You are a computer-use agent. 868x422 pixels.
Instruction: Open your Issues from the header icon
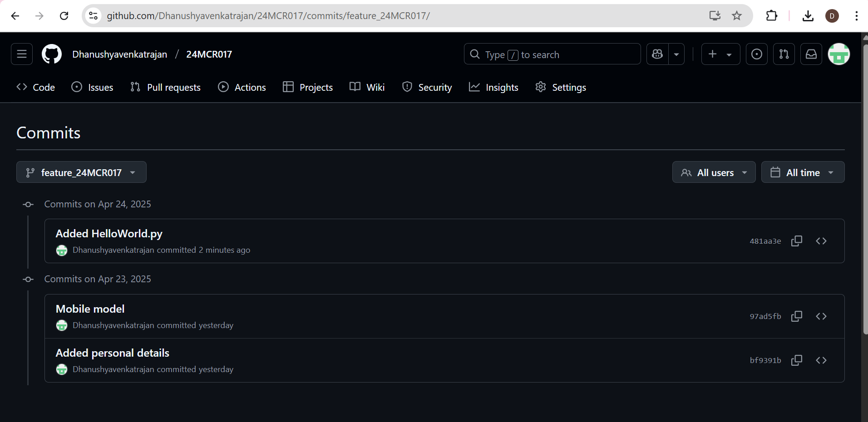[757, 54]
